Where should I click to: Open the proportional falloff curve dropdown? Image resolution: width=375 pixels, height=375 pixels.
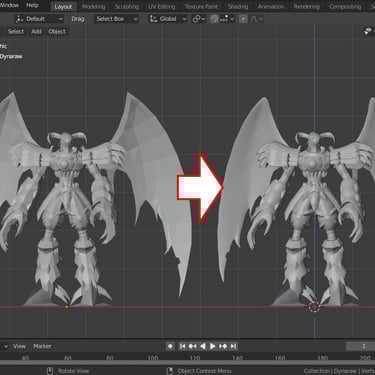click(256, 19)
